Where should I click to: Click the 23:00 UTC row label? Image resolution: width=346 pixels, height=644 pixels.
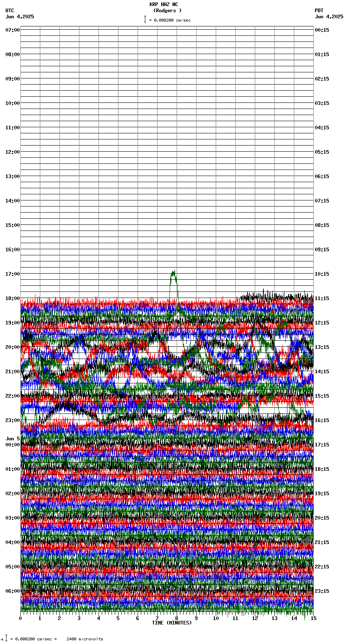(13, 420)
